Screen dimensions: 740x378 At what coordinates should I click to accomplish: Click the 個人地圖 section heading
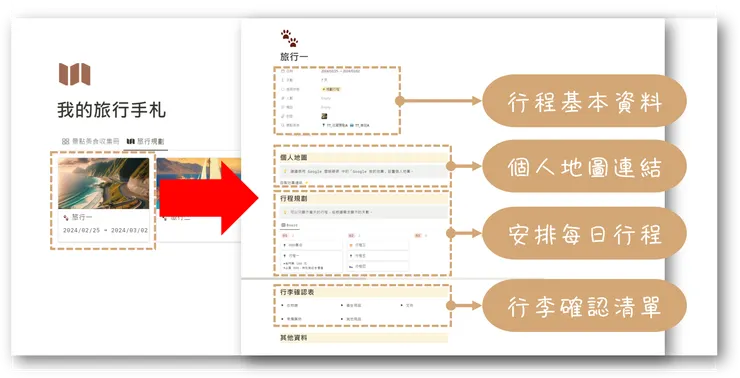pos(294,157)
